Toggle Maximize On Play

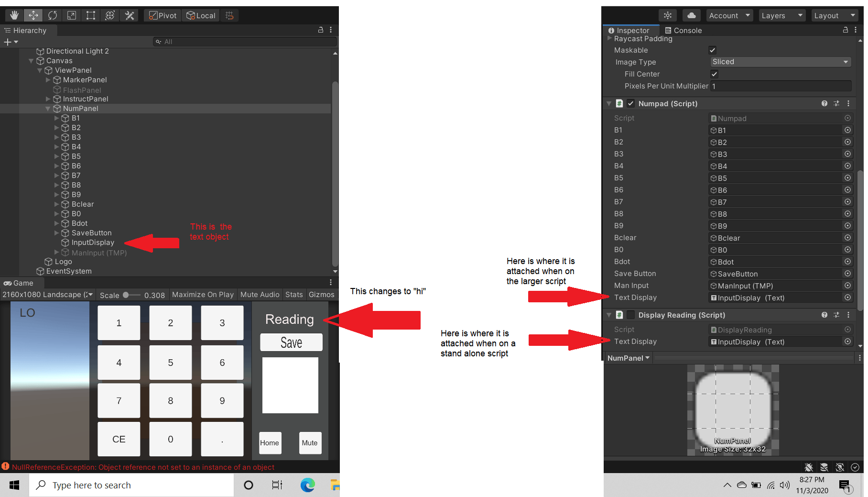203,295
